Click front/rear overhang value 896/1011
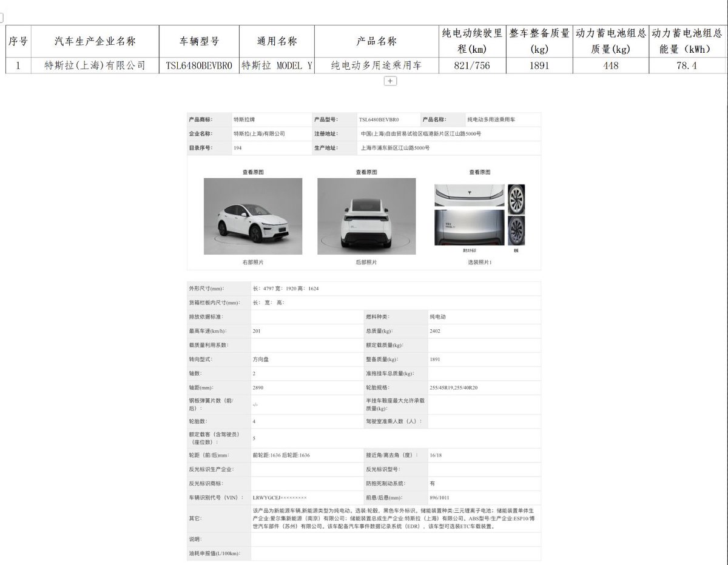 coord(439,497)
